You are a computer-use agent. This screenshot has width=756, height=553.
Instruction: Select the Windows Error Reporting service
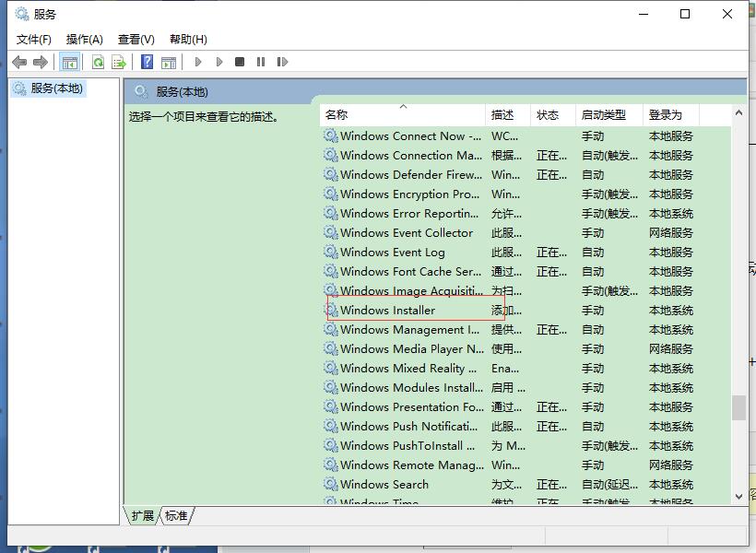click(x=526, y=214)
